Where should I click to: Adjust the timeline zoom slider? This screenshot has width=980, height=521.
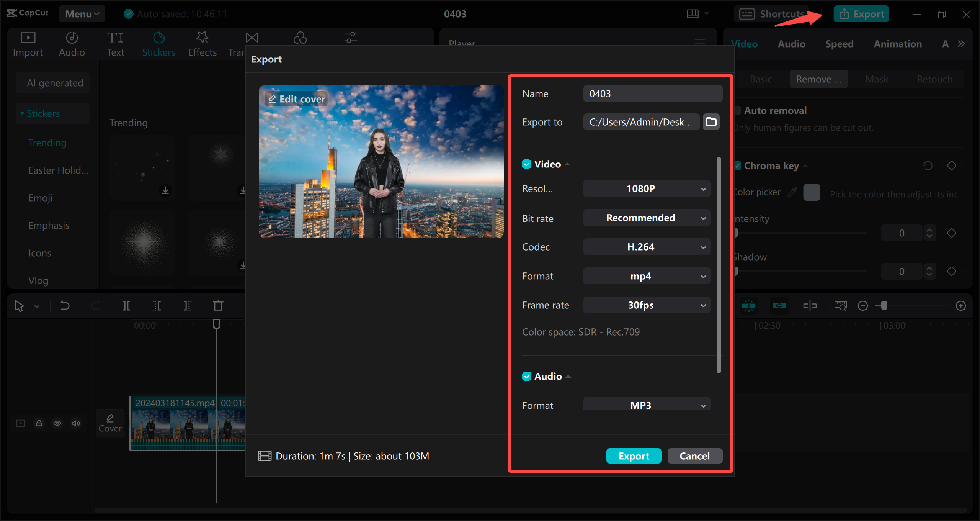pos(884,306)
